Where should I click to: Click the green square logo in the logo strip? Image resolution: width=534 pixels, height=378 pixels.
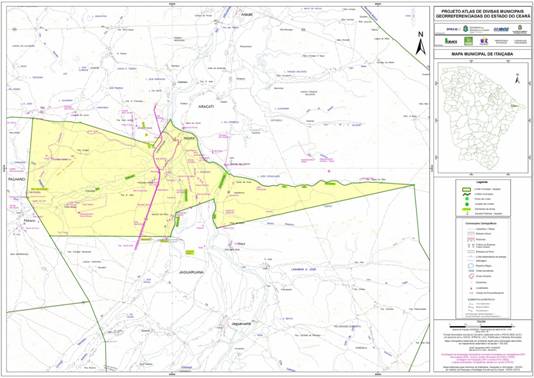[469, 41]
